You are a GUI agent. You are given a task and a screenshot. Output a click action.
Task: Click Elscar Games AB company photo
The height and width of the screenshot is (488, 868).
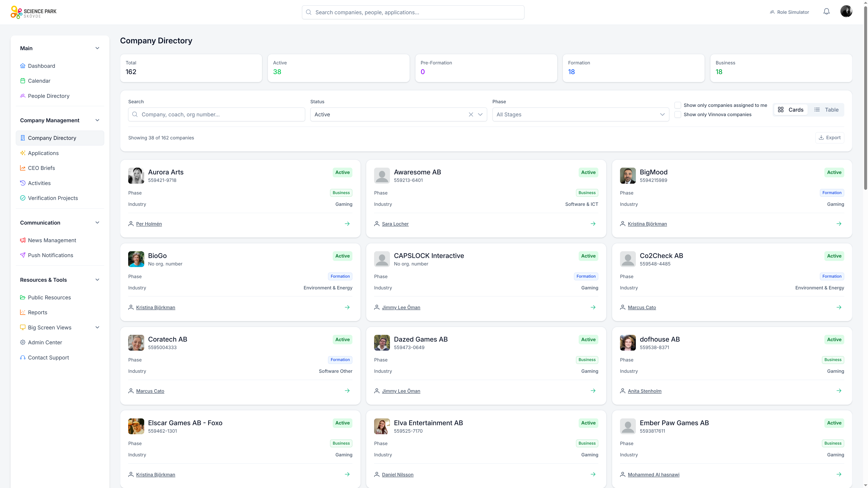coord(136,426)
